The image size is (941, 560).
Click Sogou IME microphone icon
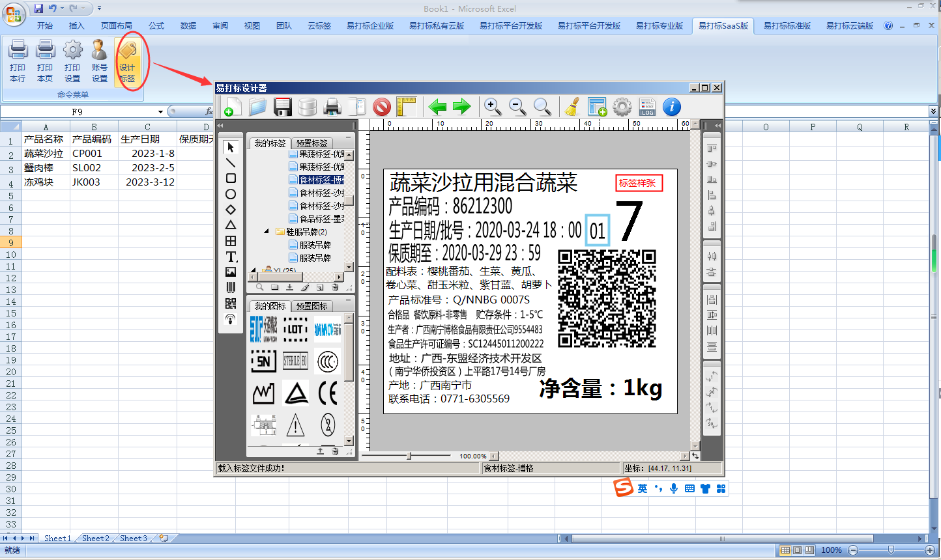pos(674,488)
